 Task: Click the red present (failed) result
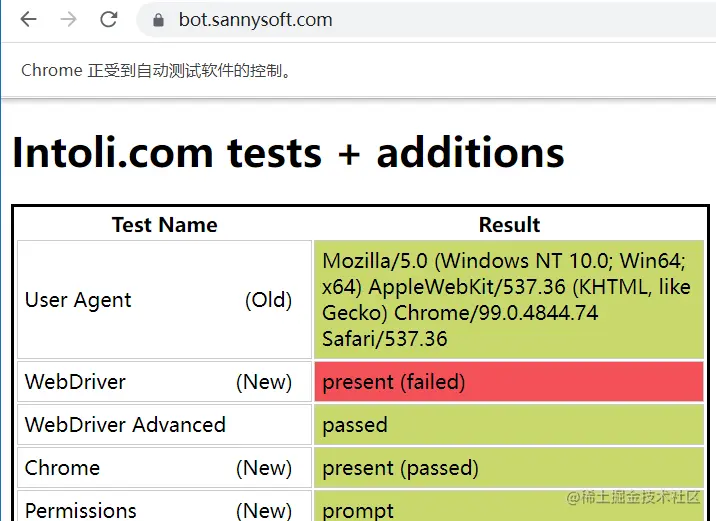(509, 382)
